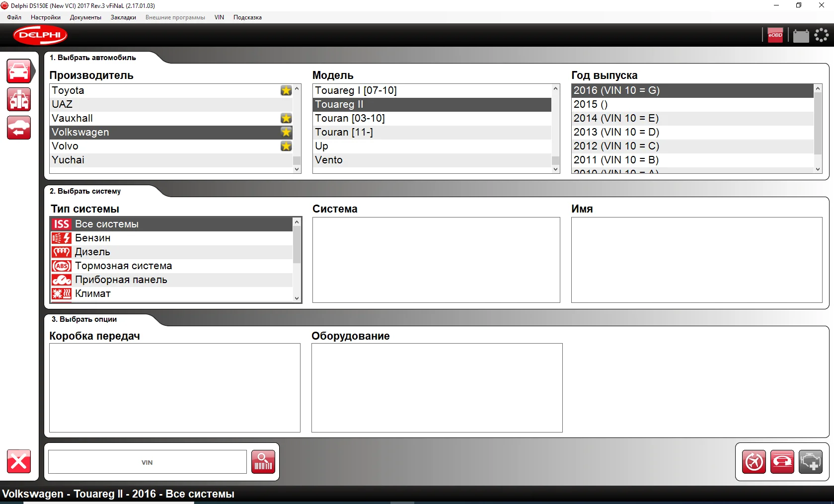Select manufacturer UAZ
Screen dimensions: 834x504
pos(171,104)
